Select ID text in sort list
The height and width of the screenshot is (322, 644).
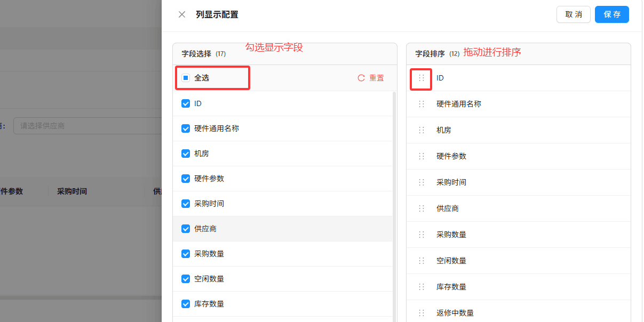tap(440, 78)
